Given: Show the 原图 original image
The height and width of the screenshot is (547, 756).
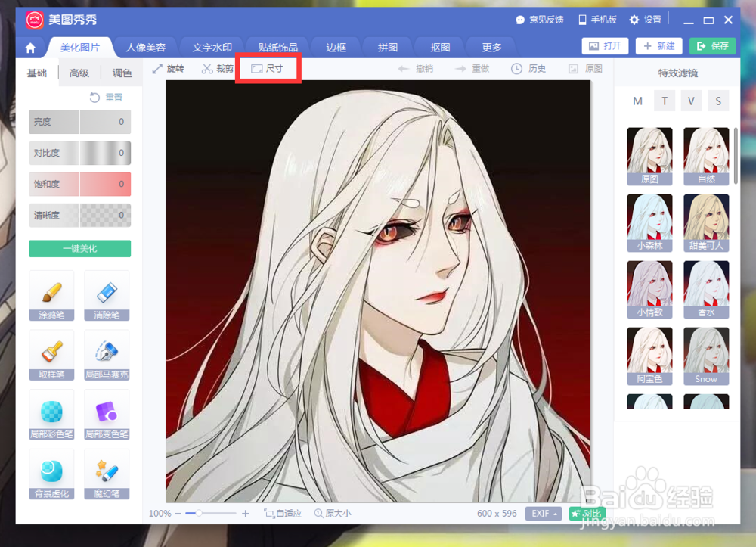Looking at the screenshot, I should click(585, 69).
